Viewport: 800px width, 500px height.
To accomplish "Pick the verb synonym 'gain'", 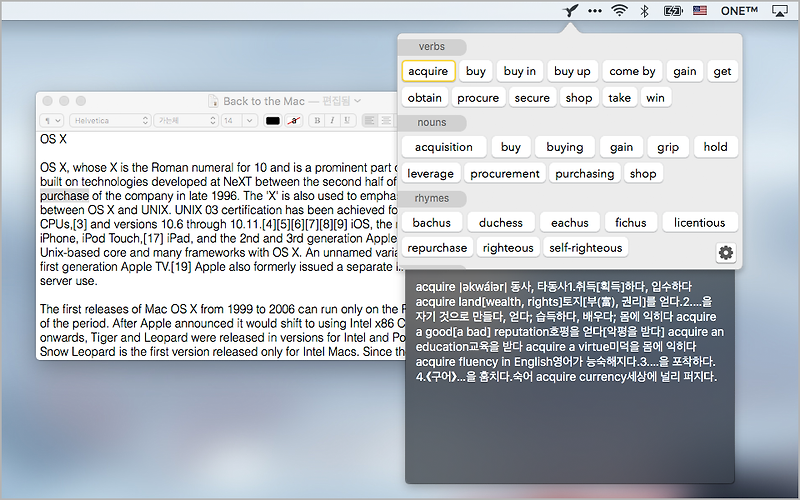I will pos(685,71).
